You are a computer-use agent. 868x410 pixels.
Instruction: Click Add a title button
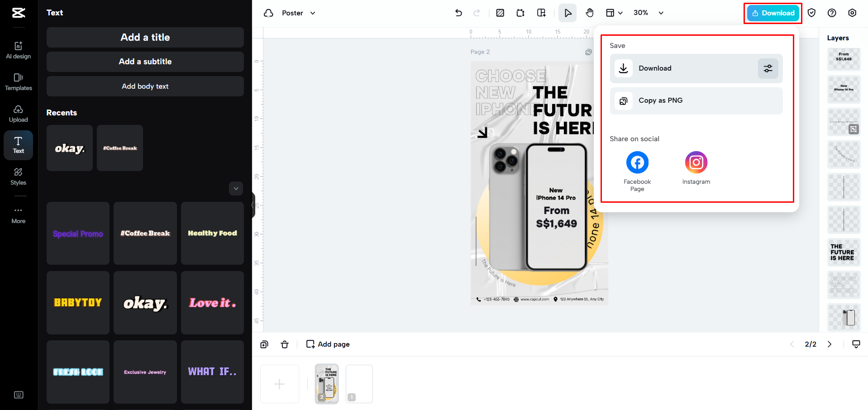(145, 38)
